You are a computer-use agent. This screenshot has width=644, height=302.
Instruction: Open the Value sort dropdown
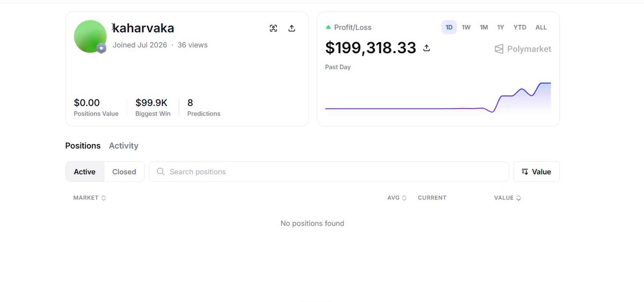pyautogui.click(x=536, y=171)
